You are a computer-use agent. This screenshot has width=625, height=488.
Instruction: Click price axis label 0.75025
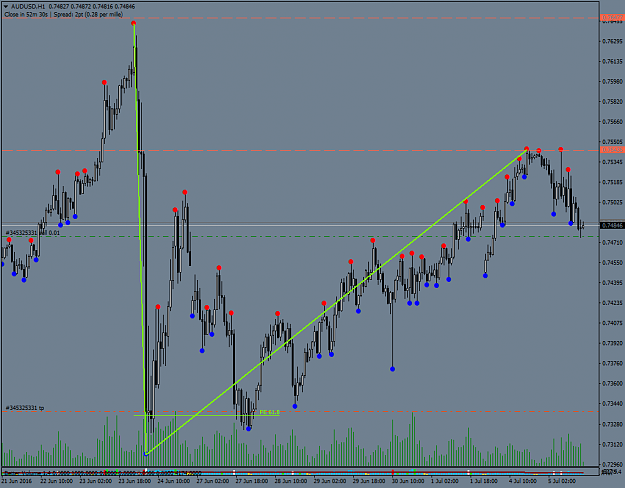click(613, 203)
